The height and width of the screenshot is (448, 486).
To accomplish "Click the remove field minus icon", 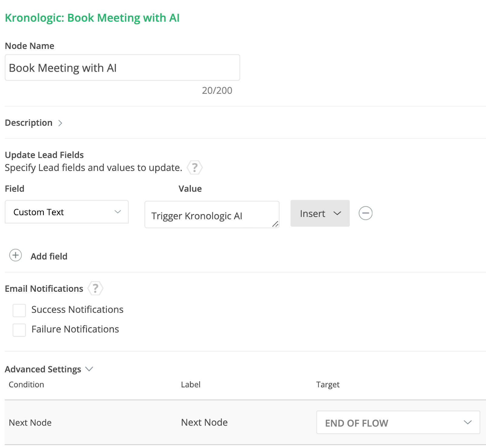I will click(365, 213).
